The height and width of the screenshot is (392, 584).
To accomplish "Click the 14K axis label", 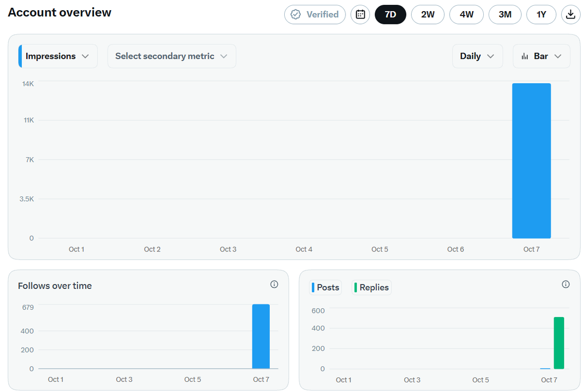I will coord(28,84).
